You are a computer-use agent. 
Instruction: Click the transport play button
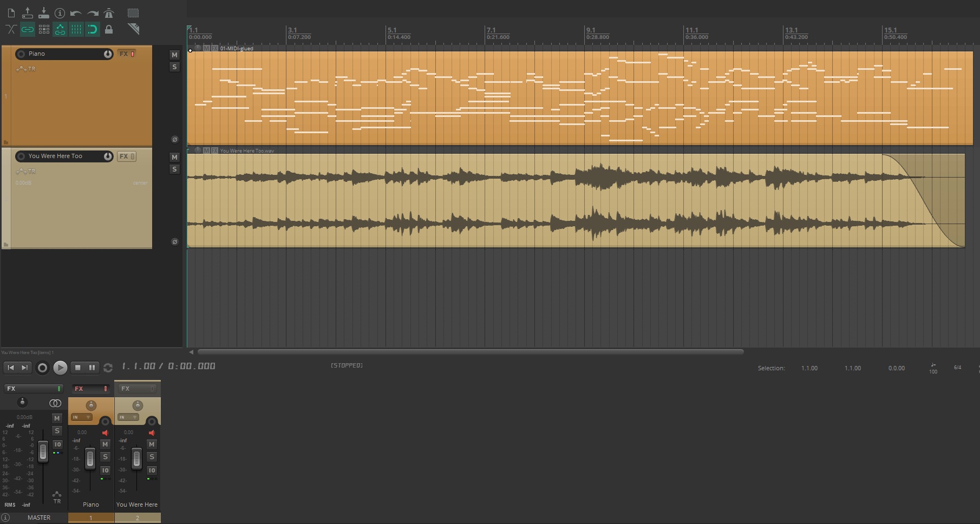tap(60, 368)
